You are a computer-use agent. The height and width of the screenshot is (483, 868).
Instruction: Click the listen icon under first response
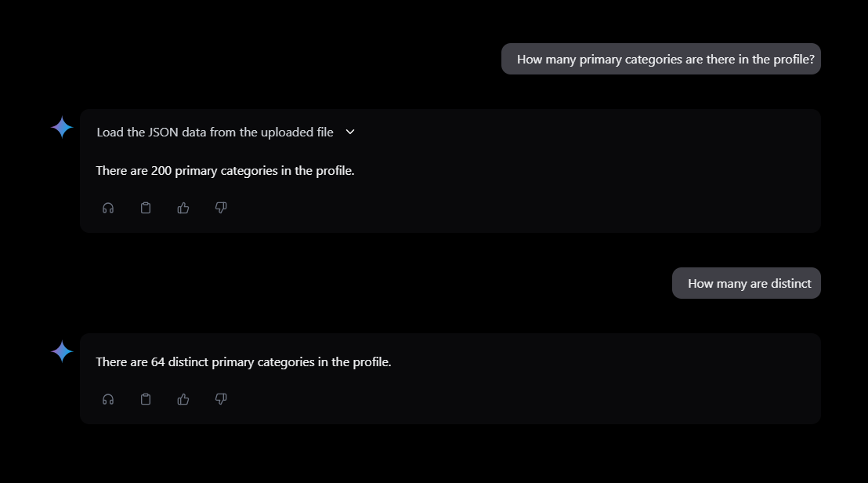108,208
